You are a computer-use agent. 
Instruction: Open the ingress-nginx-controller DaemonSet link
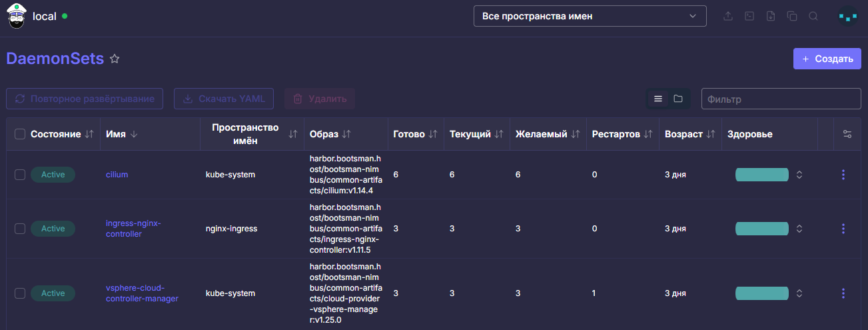[x=134, y=229]
